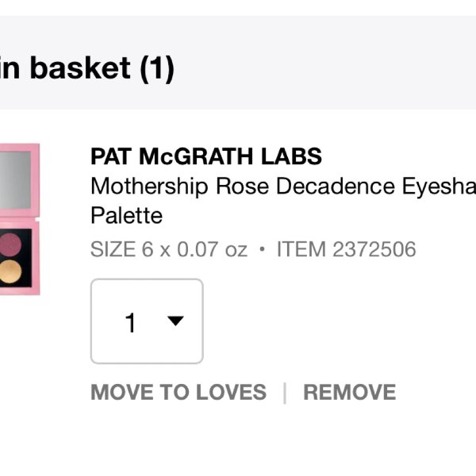Click divider between Move to Loves and Remove
Screen dimensions: 476x476
point(285,393)
